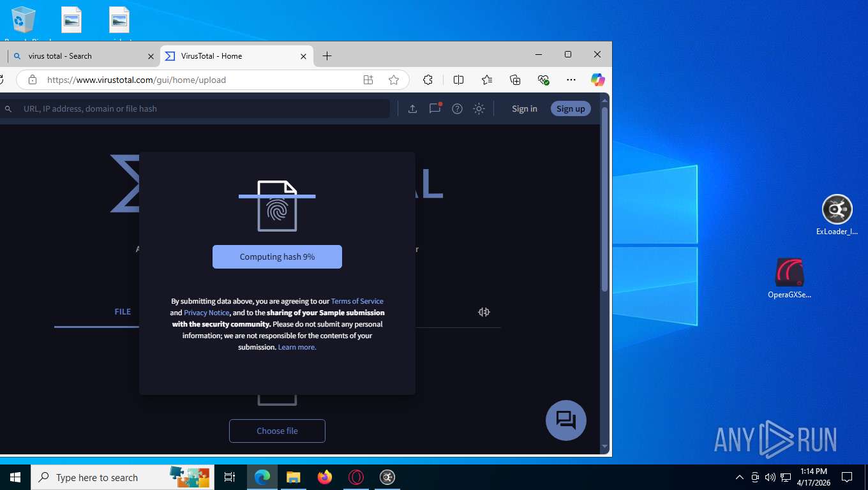The width and height of the screenshot is (868, 490).
Task: Click the apps grid icon in address bar
Action: click(368, 80)
